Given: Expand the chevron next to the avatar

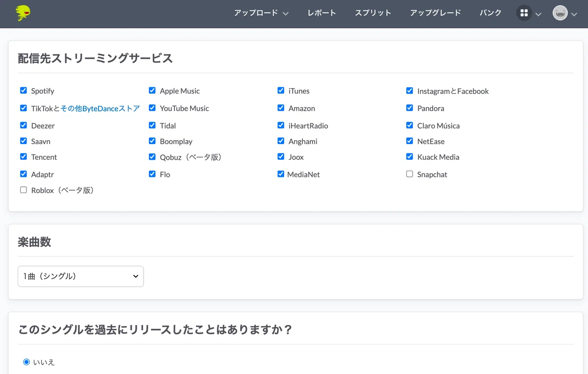Looking at the screenshot, I should click(574, 14).
